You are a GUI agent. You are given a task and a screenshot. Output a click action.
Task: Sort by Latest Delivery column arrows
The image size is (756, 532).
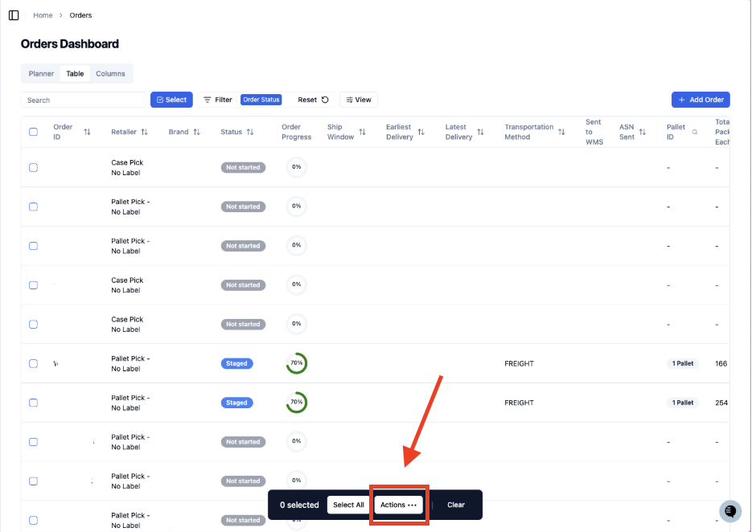[480, 132]
